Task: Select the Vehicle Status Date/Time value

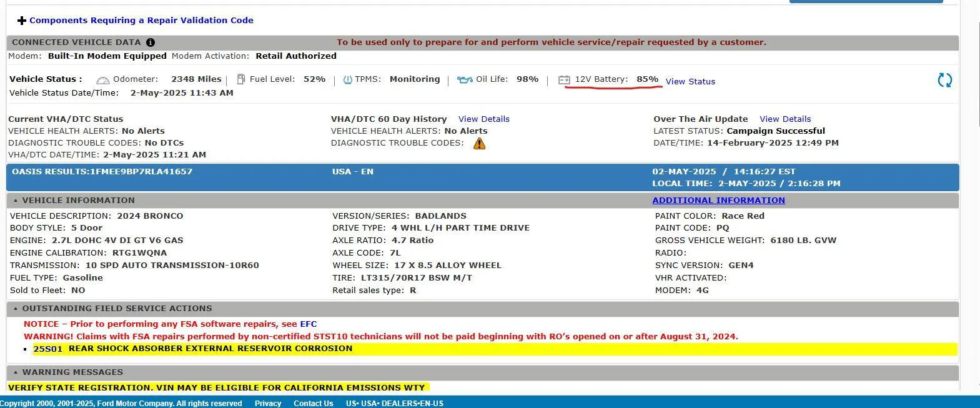Action: coord(182,92)
